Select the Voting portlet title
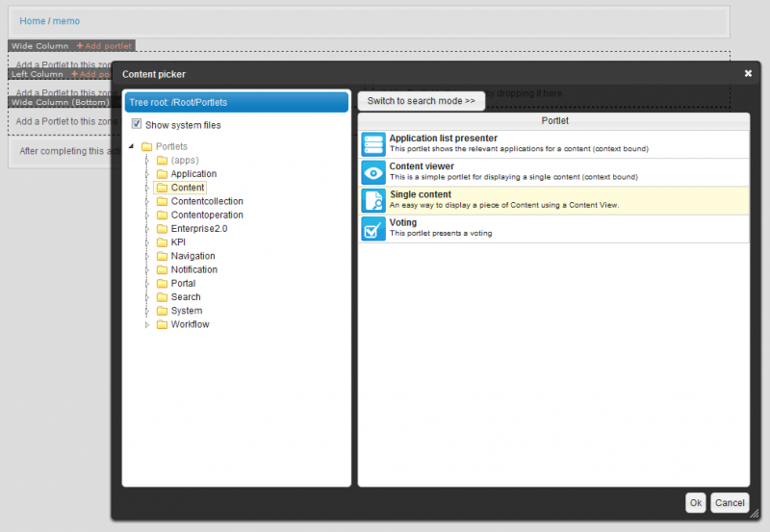 (x=403, y=222)
